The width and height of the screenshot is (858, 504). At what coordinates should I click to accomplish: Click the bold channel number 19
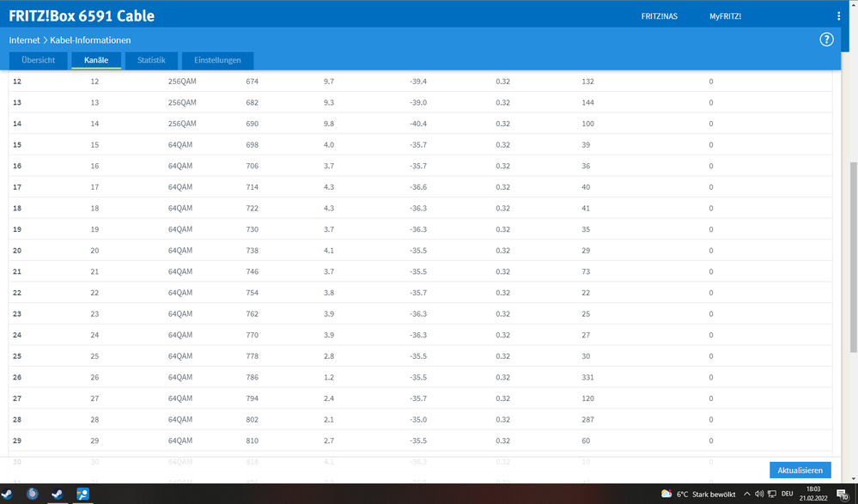[17, 229]
